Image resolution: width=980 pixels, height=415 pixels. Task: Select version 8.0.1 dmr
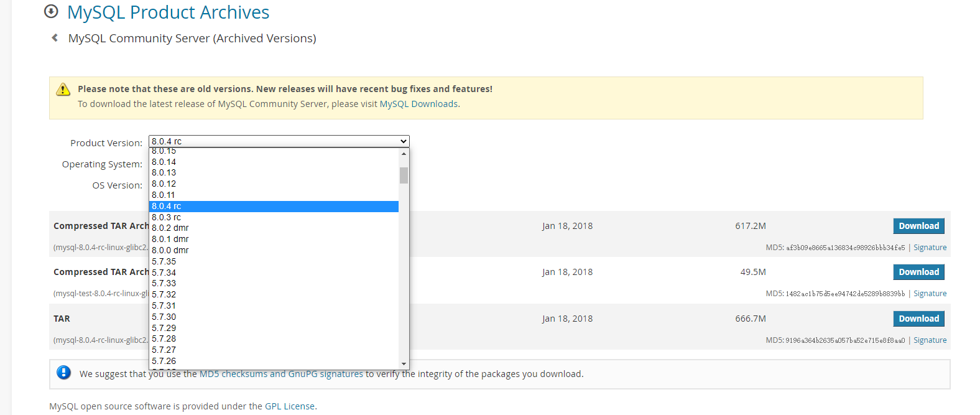pyautogui.click(x=274, y=240)
